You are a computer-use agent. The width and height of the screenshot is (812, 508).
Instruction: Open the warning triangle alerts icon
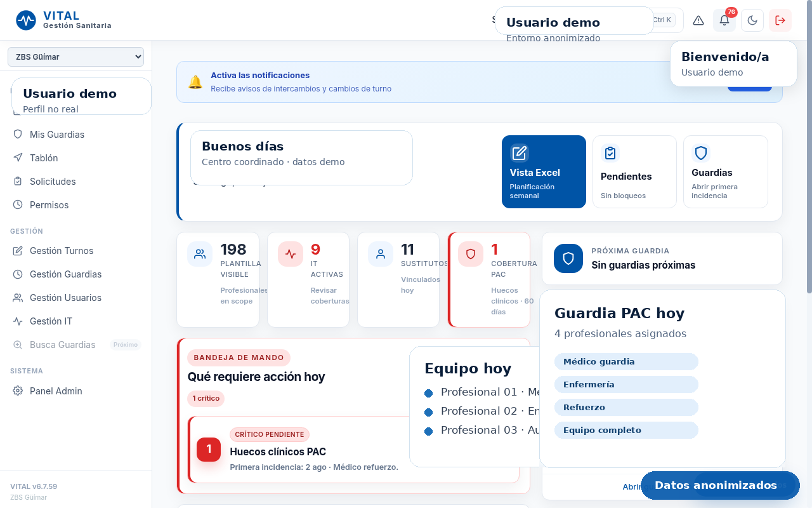(x=698, y=20)
